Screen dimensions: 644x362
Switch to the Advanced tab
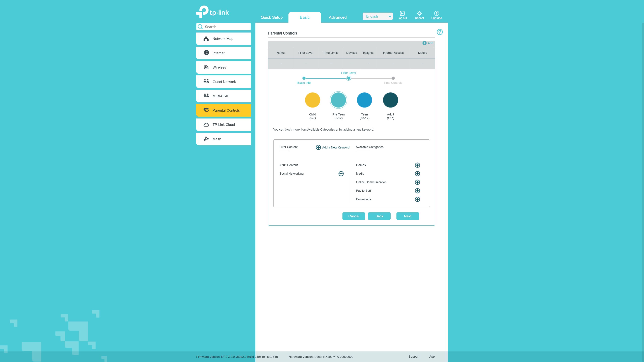337,17
